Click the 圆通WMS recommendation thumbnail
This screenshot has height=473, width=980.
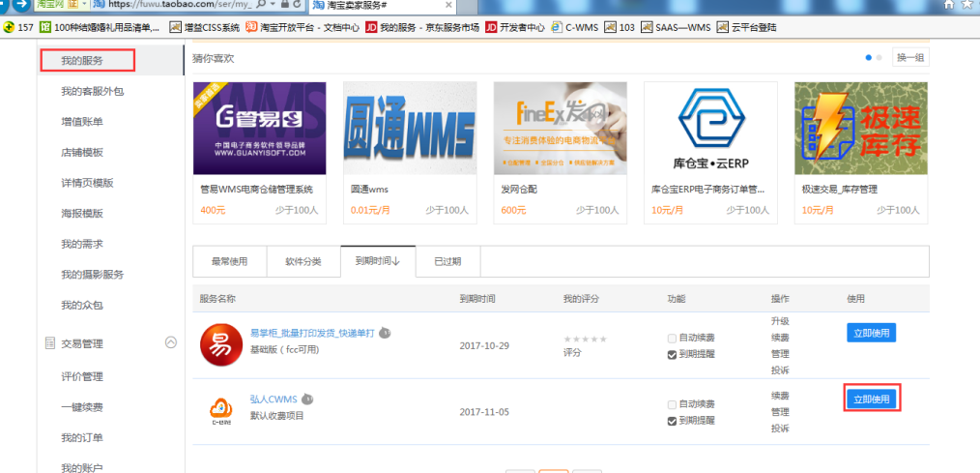pos(410,129)
